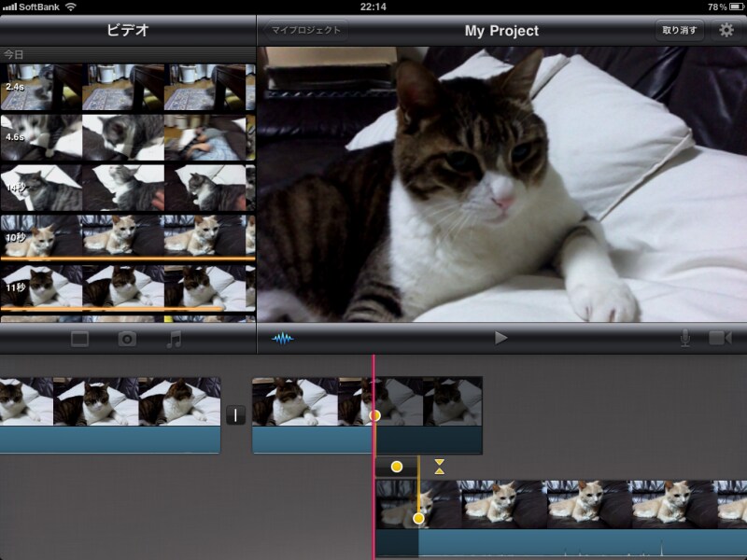
Task: Open the video camera recorder
Action: point(719,338)
